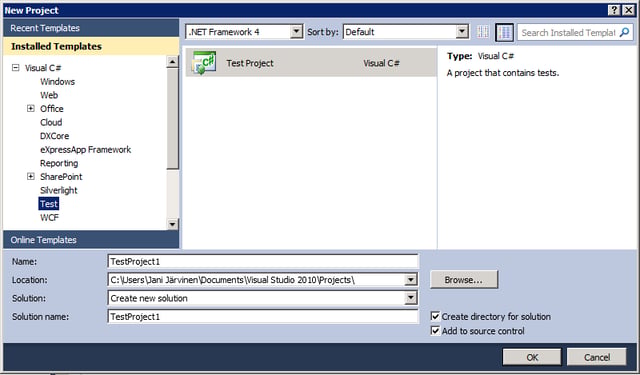Close the New Project dialog
The image size is (640, 375).
(x=629, y=10)
